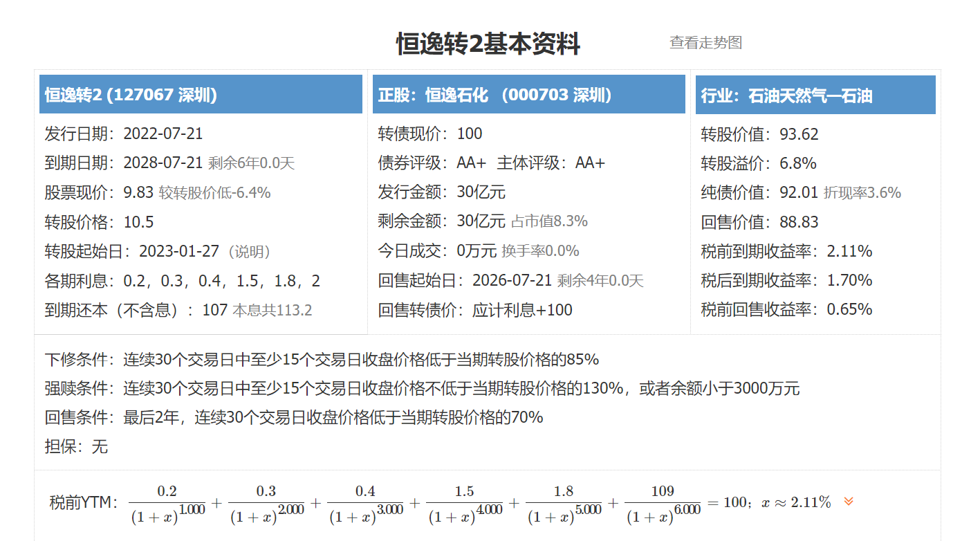This screenshot has height=541, width=980.
Task: Click the 恒逸转2基本资料 page title
Action: [x=488, y=44]
